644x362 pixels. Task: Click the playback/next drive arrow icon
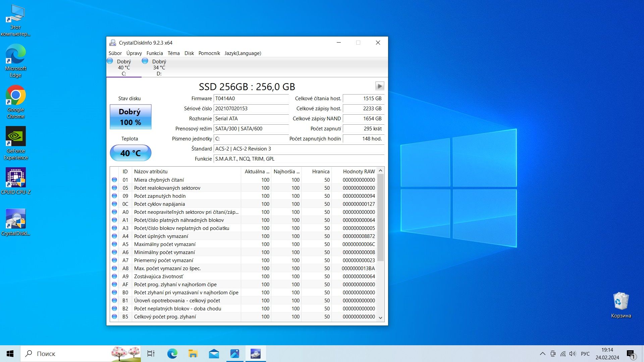[x=379, y=86]
